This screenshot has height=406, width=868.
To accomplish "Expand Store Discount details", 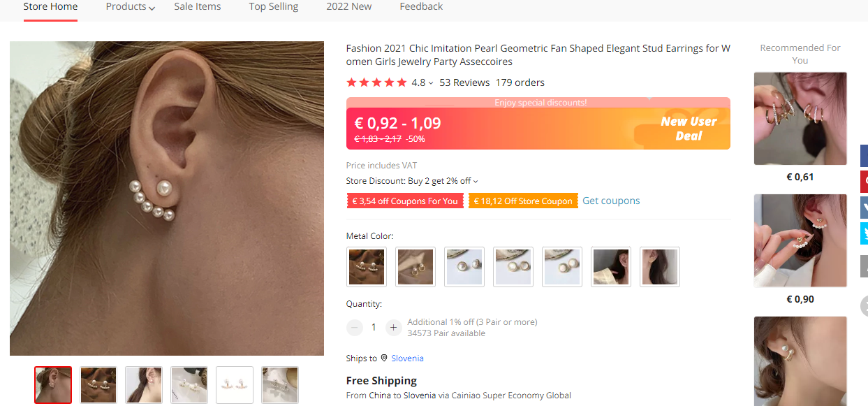I will pyautogui.click(x=476, y=182).
